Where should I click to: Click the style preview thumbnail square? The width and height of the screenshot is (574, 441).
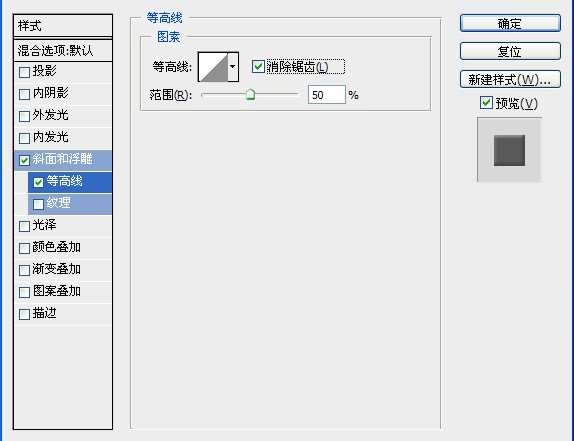pos(509,150)
